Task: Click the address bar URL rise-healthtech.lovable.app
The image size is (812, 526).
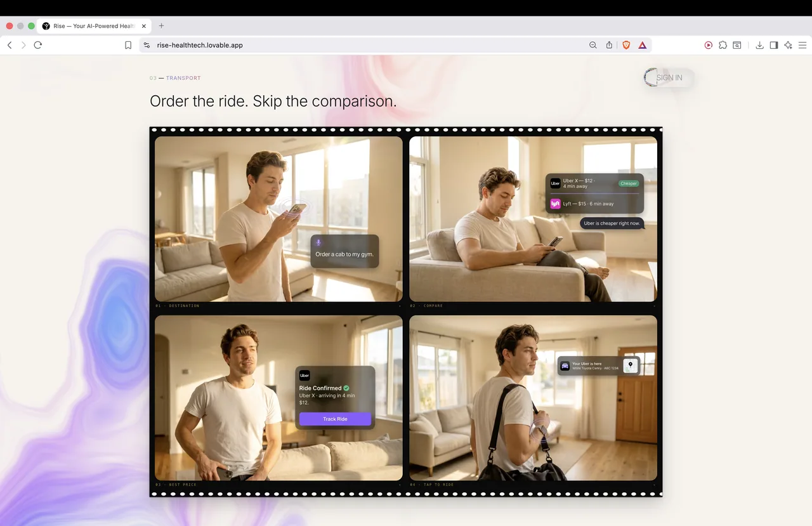Action: tap(200, 45)
